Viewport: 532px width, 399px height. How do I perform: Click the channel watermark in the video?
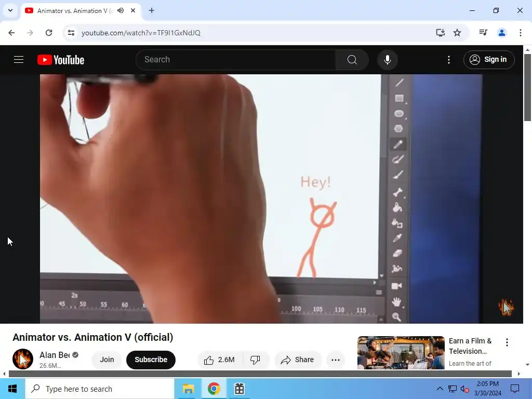point(506,308)
